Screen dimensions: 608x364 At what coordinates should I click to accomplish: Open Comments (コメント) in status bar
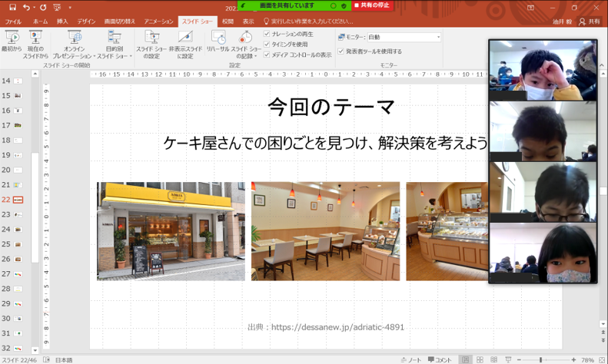click(x=440, y=359)
